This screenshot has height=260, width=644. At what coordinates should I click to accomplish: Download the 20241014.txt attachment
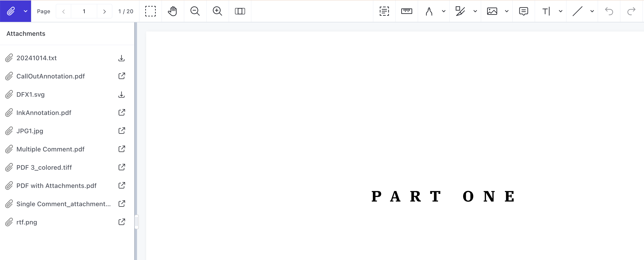click(x=121, y=58)
